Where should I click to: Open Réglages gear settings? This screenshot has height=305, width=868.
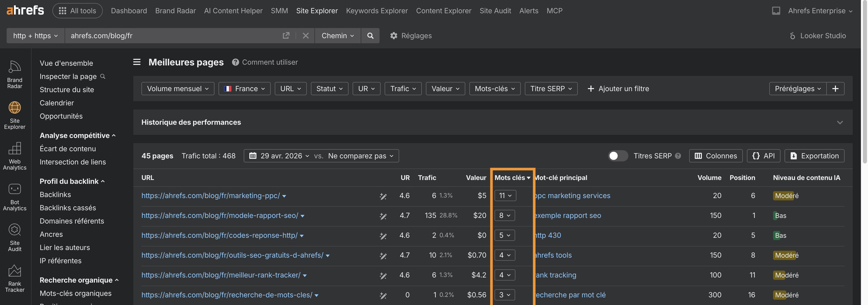411,35
